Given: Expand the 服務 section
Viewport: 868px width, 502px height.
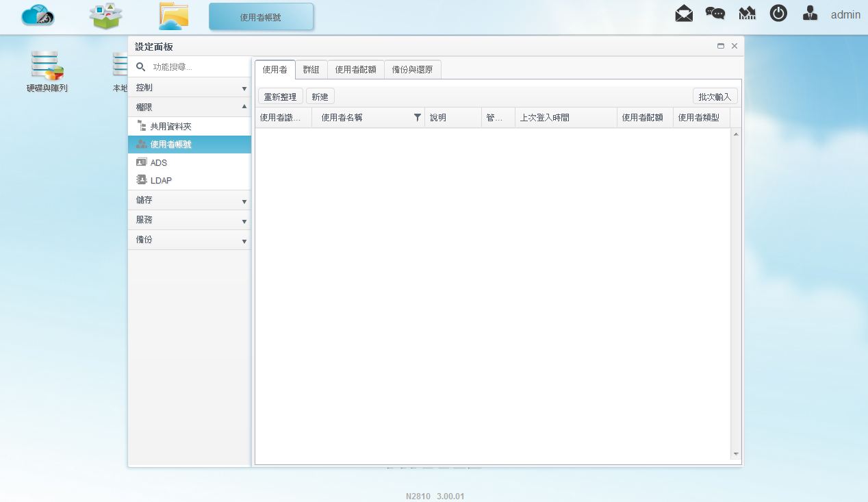Looking at the screenshot, I should tap(190, 220).
